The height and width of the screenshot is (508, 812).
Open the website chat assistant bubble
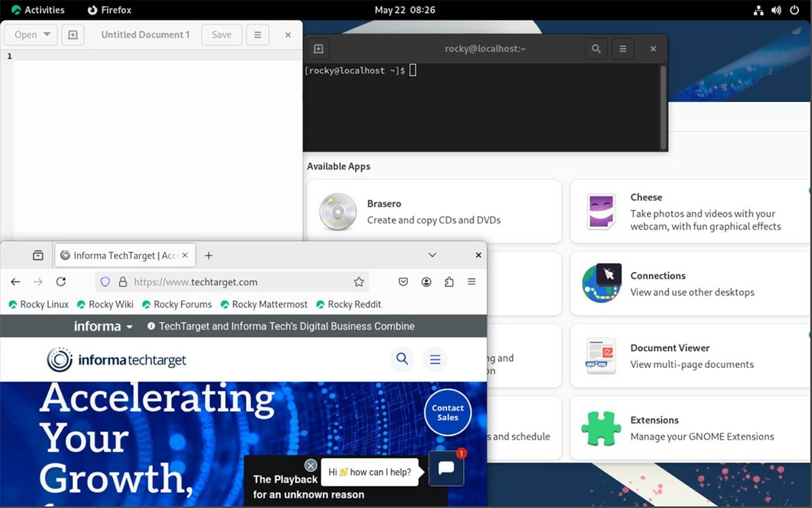click(446, 467)
